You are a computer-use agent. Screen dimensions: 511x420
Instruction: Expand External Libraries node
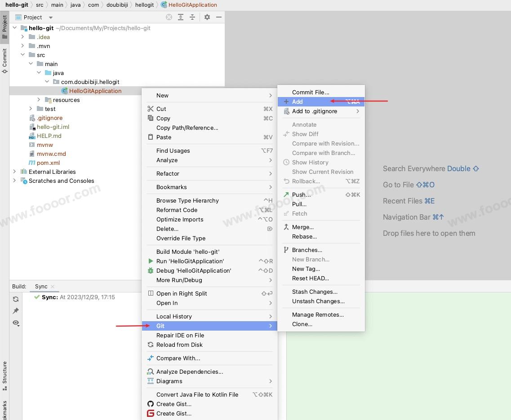pyautogui.click(x=15, y=172)
